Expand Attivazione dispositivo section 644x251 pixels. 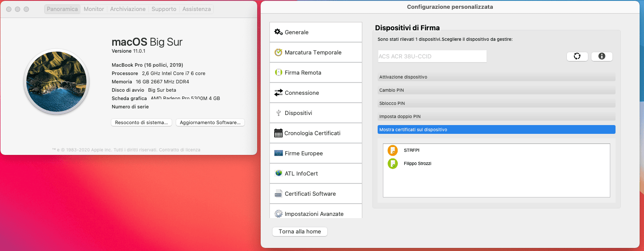(496, 77)
